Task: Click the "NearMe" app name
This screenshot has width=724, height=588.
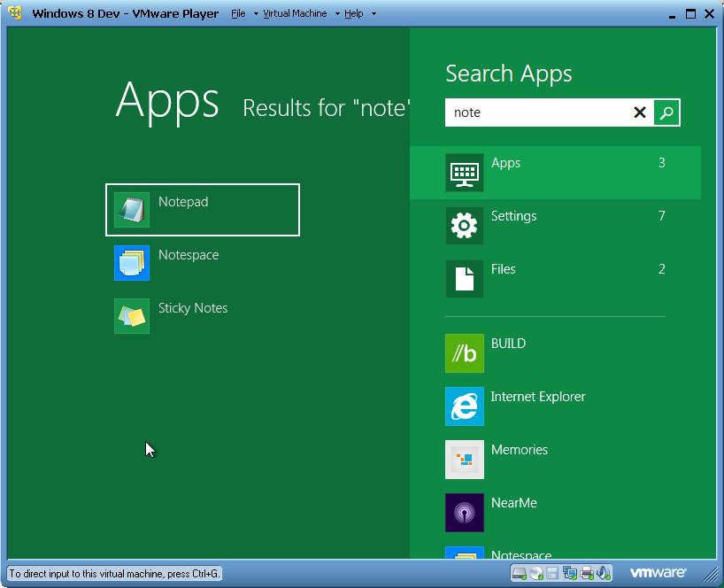Action: click(514, 503)
